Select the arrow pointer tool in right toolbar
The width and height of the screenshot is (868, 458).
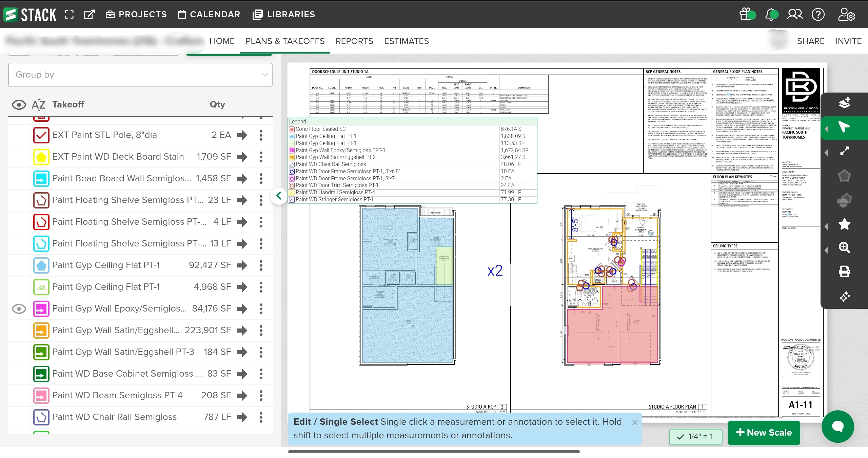844,127
